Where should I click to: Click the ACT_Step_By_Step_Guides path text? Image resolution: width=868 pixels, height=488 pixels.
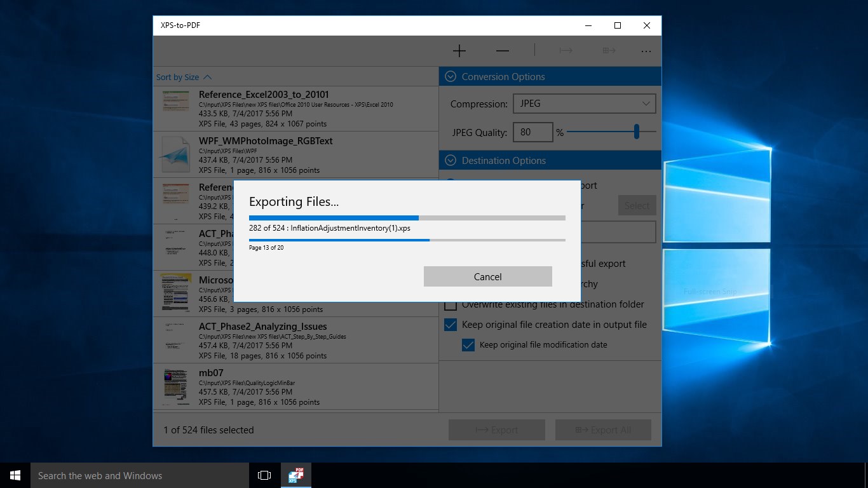tap(273, 337)
